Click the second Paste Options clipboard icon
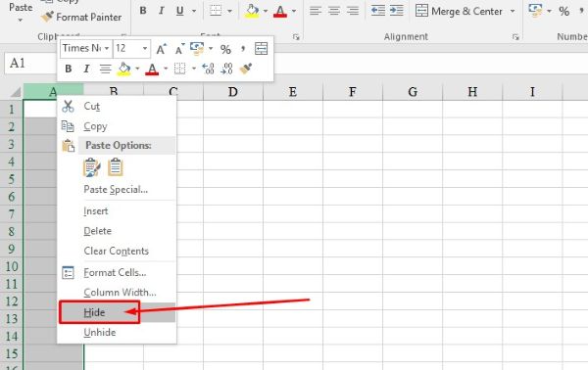The height and width of the screenshot is (370, 588). click(x=115, y=167)
